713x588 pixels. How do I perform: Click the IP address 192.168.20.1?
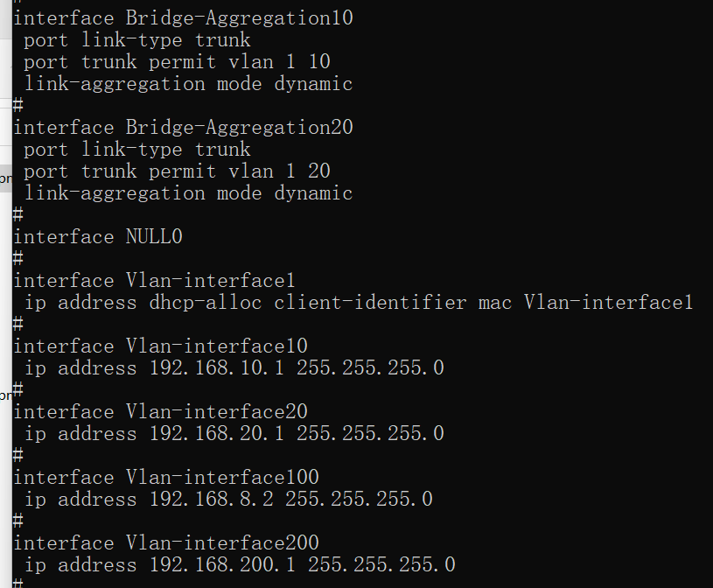click(217, 433)
